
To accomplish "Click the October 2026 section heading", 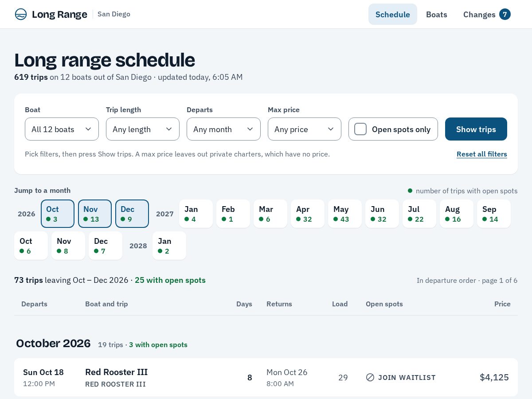I will [53, 344].
